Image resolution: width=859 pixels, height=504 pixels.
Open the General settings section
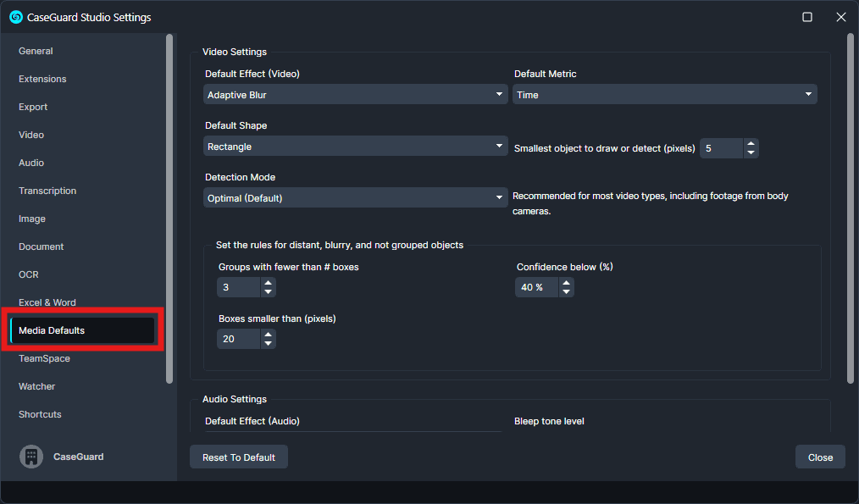tap(36, 51)
